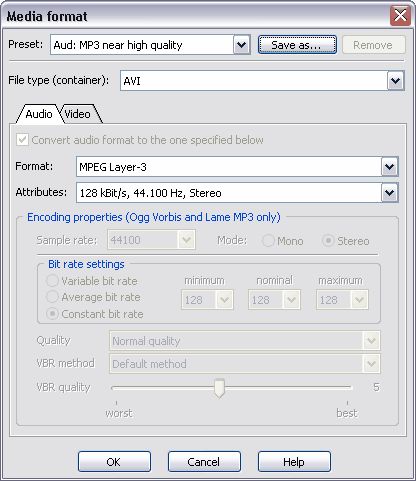Click the Save as... button
The height and width of the screenshot is (481, 416).
(297, 45)
